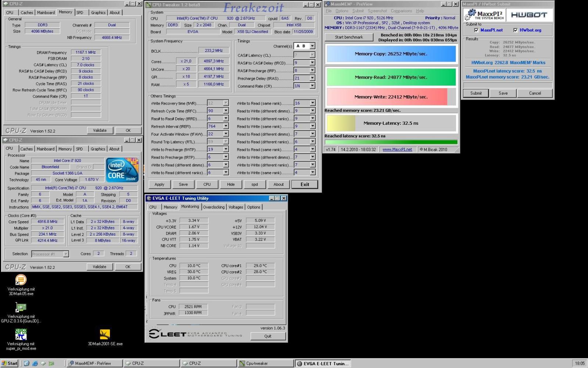Click the HWBOT logo in the submit window
The width and height of the screenshot is (588, 368).
(x=529, y=15)
